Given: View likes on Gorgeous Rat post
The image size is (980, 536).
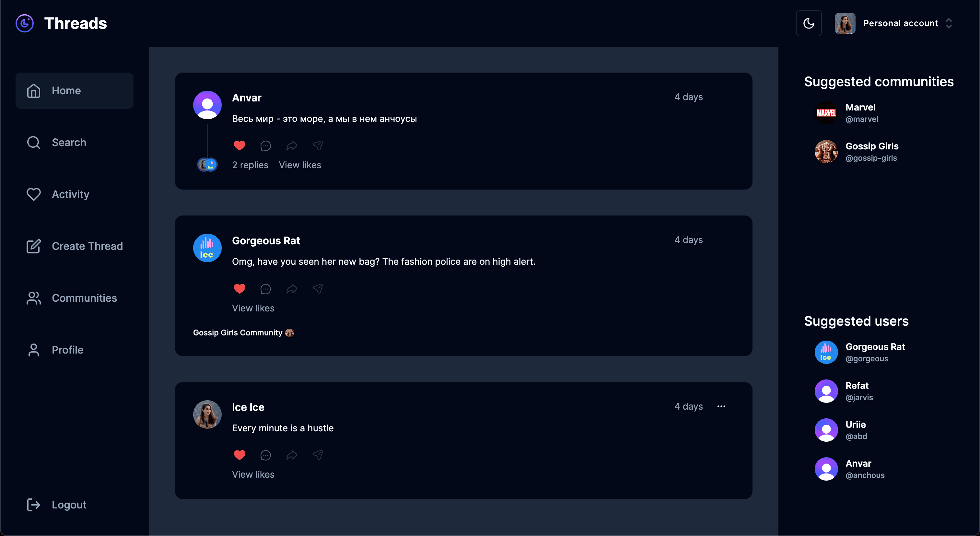Looking at the screenshot, I should click(253, 308).
